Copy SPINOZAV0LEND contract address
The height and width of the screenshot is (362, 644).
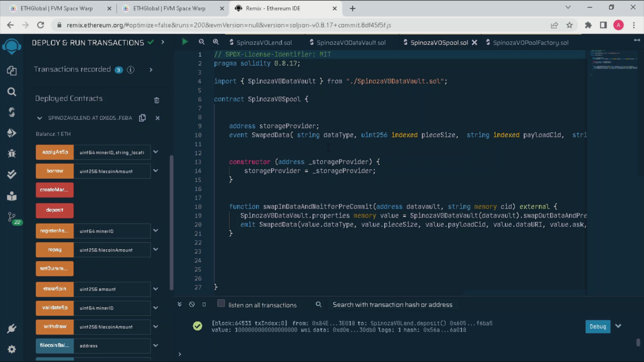coord(142,118)
